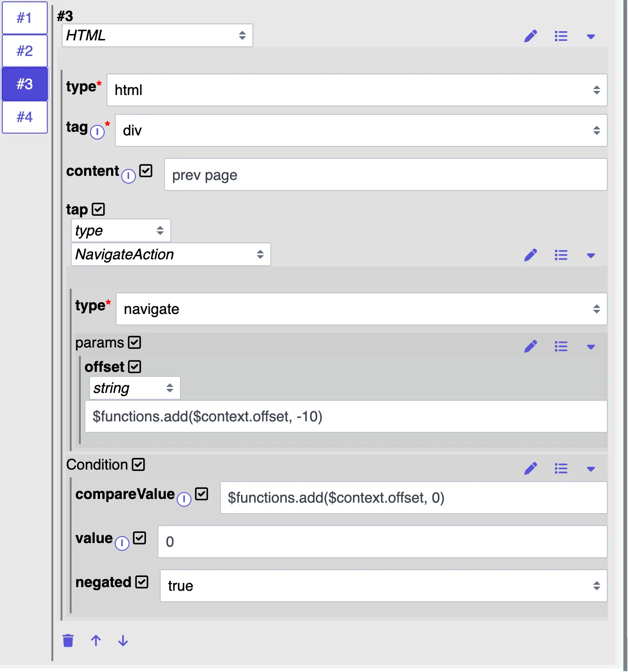Screen dimensions: 628x672
Task: Move item #3 up with arrow
Action: (96, 640)
